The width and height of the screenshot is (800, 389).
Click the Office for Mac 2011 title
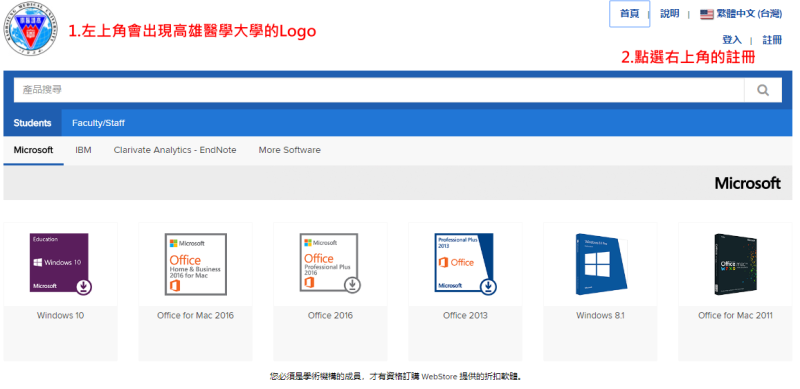point(735,315)
